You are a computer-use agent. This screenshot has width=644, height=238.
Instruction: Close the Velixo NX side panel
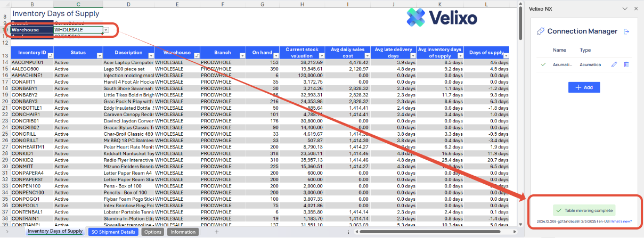tap(635, 9)
